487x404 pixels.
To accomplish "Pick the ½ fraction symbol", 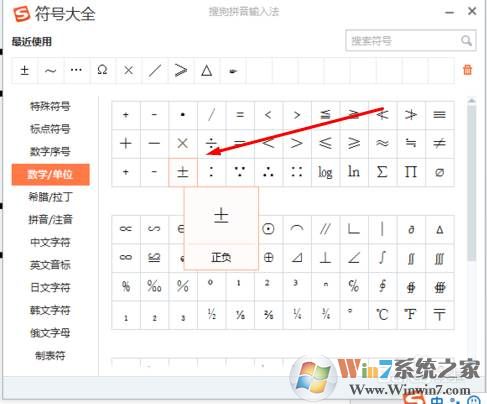I will pos(211,315).
